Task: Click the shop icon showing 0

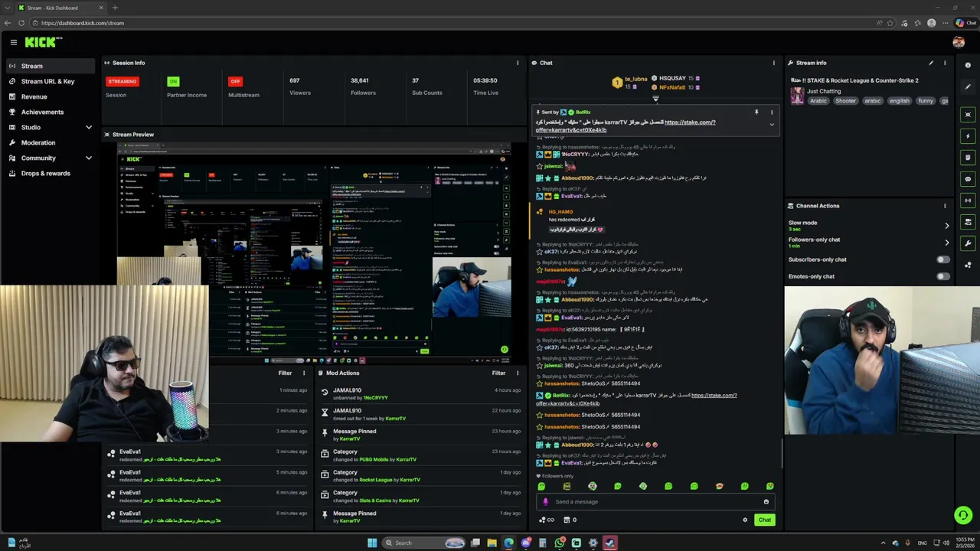Action: [x=570, y=520]
